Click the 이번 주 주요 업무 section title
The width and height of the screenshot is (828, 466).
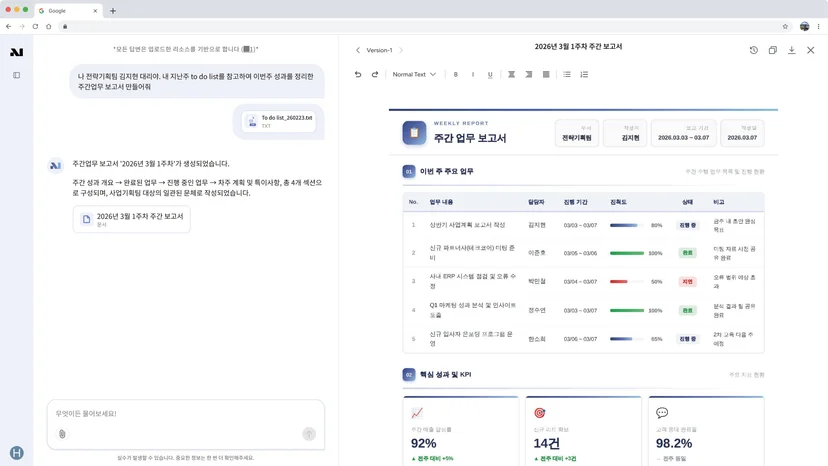coord(446,171)
